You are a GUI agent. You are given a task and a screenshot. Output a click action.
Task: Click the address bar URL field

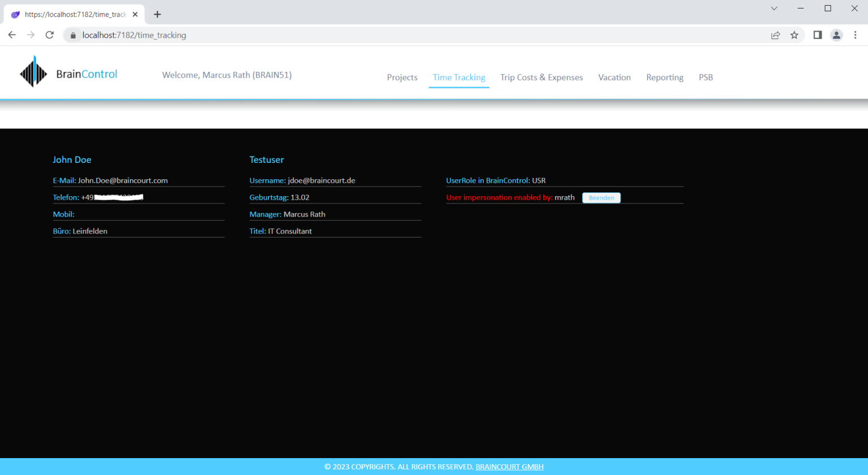[396, 35]
